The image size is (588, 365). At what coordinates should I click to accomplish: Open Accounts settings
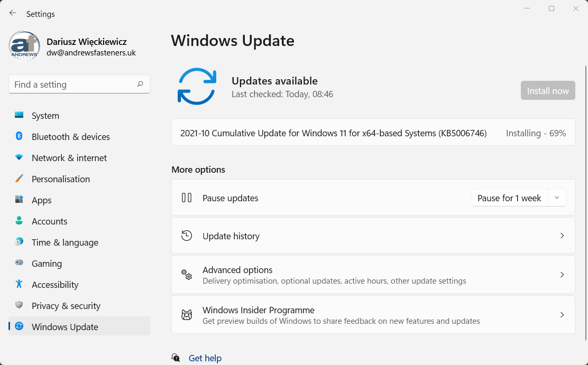pyautogui.click(x=79, y=221)
